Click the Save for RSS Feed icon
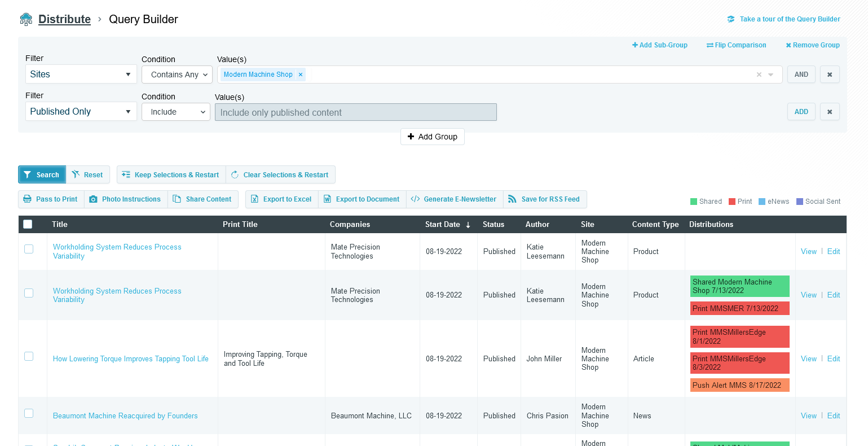The width and height of the screenshot is (868, 446). (x=512, y=199)
